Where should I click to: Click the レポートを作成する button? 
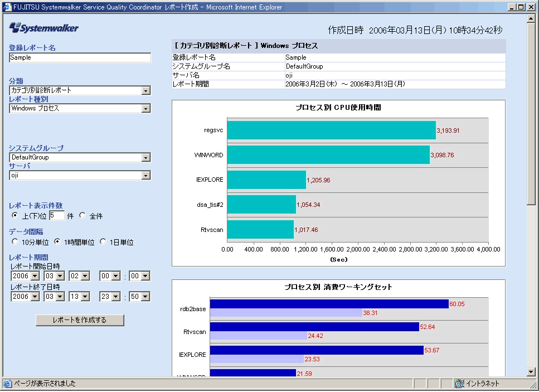pos(80,320)
